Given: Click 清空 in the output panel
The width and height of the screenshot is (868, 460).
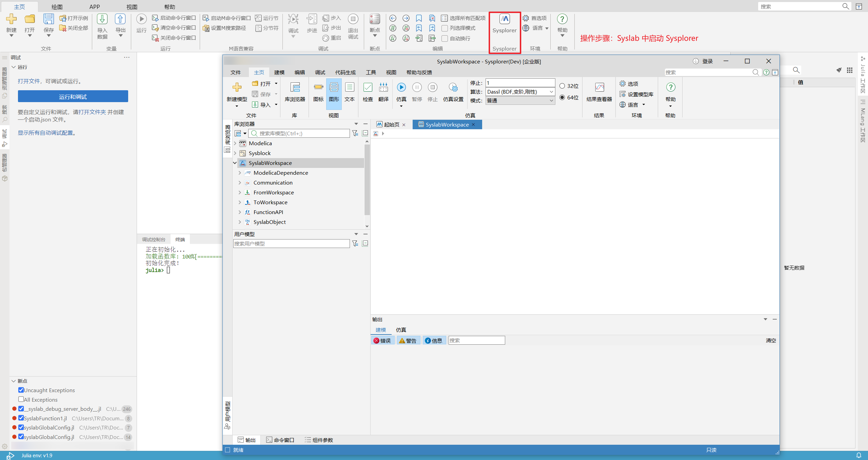Looking at the screenshot, I should [x=771, y=341].
